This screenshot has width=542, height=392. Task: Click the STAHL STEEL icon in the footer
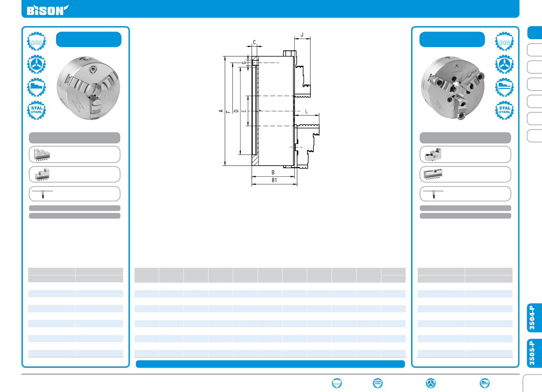coord(377,383)
